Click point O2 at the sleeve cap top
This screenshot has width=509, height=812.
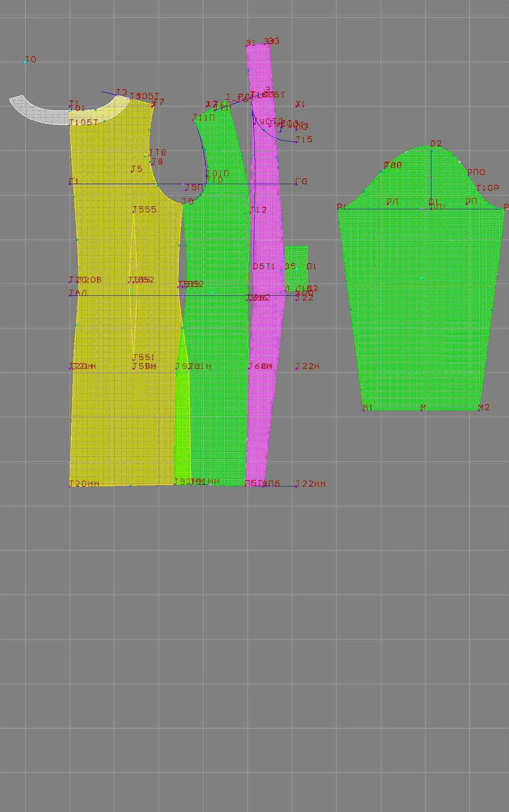(431, 147)
